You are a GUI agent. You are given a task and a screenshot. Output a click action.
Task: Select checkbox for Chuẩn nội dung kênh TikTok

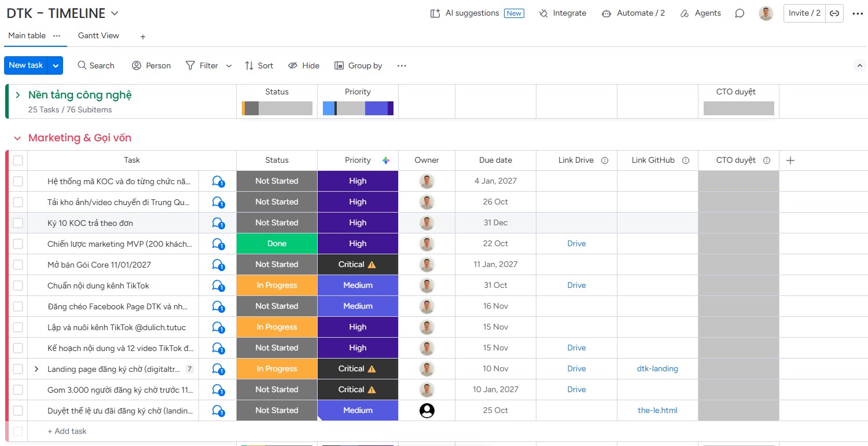pos(18,286)
